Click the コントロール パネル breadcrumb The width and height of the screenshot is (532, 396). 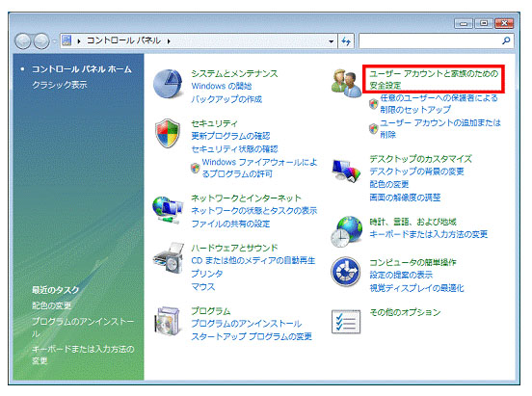123,40
